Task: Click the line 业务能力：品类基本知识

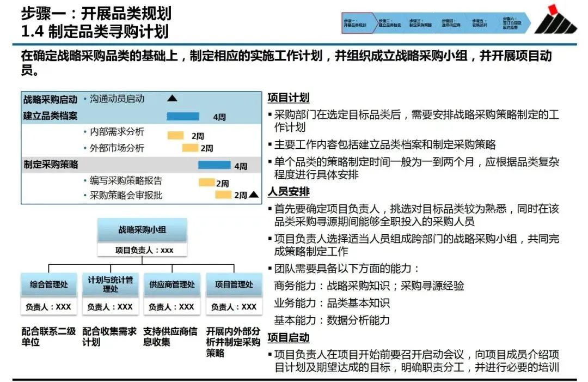Action: pyautogui.click(x=332, y=303)
